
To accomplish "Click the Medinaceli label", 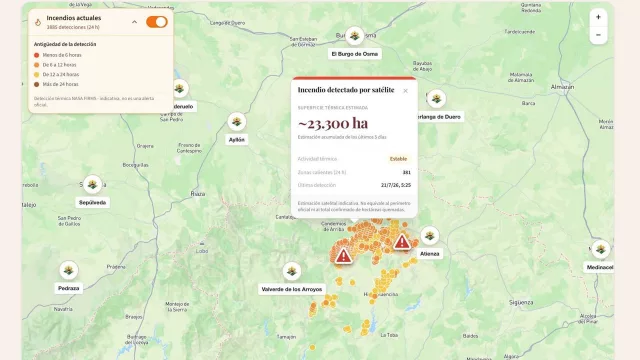I will pos(600,267).
